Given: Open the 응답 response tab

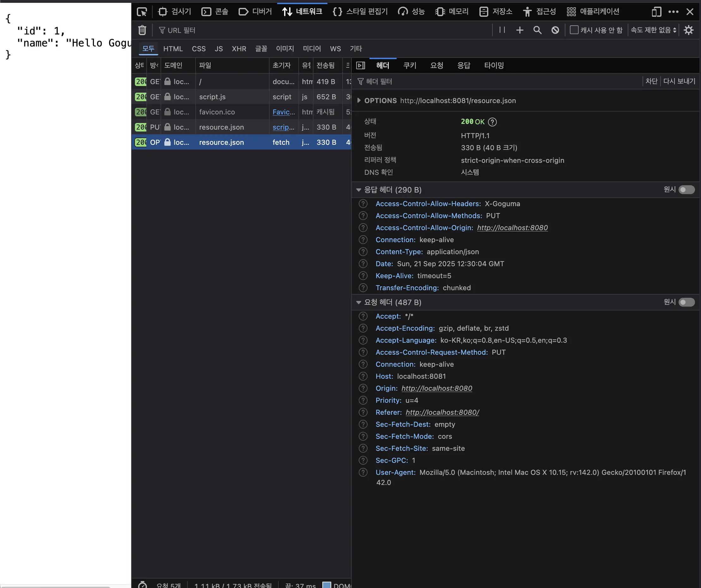Looking at the screenshot, I should 464,65.
